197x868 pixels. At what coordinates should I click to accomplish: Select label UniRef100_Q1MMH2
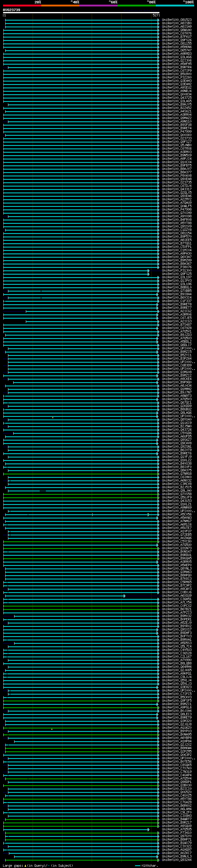[177, 389]
